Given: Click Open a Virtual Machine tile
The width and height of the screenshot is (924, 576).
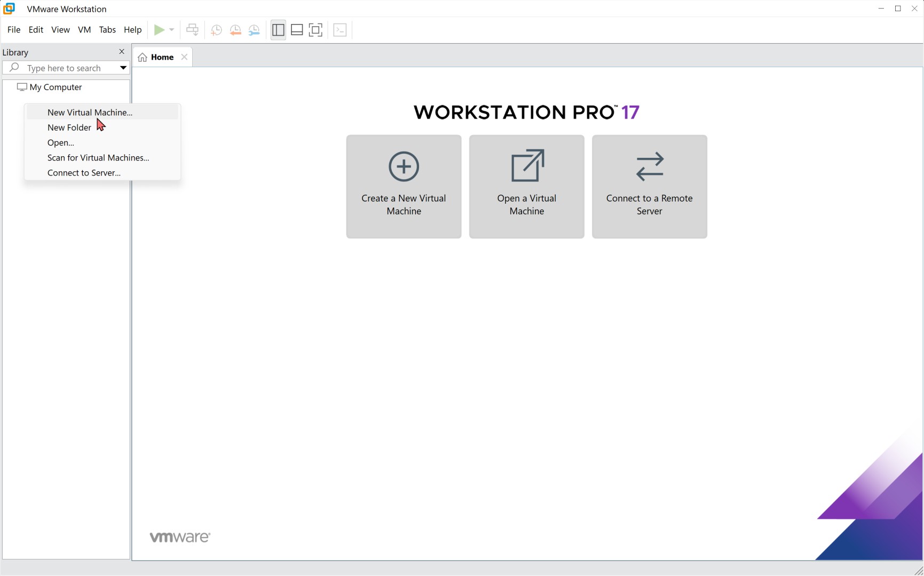Looking at the screenshot, I should (527, 186).
